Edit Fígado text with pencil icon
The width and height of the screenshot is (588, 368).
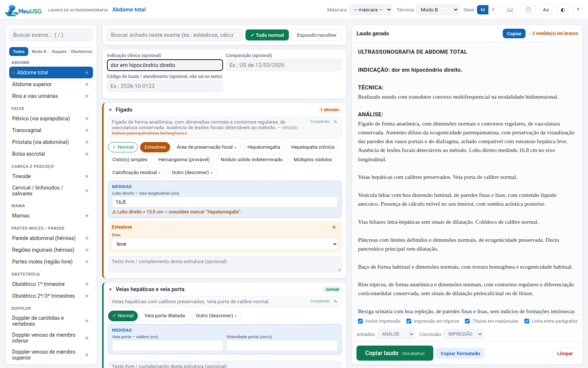coord(336,122)
